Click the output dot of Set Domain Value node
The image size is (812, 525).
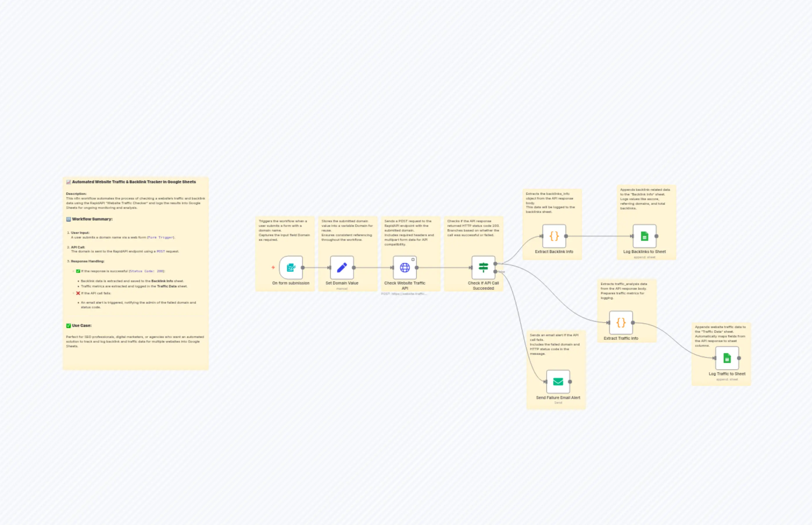pyautogui.click(x=354, y=268)
